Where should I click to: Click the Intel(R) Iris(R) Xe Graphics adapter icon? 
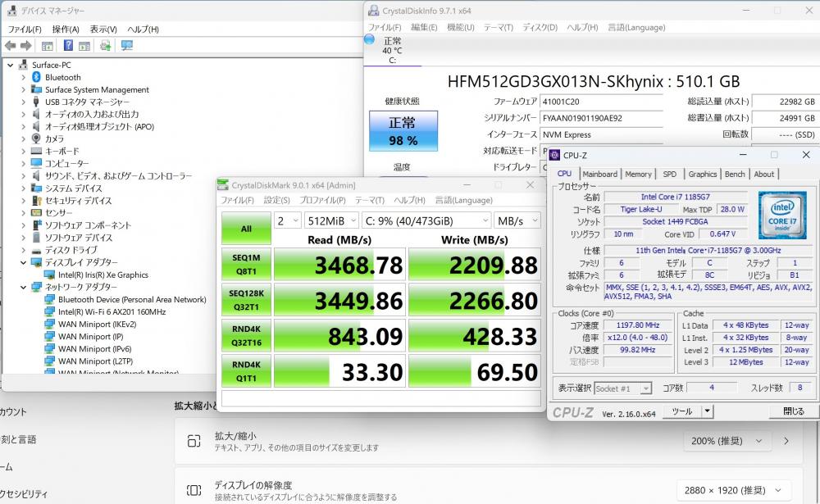point(50,275)
